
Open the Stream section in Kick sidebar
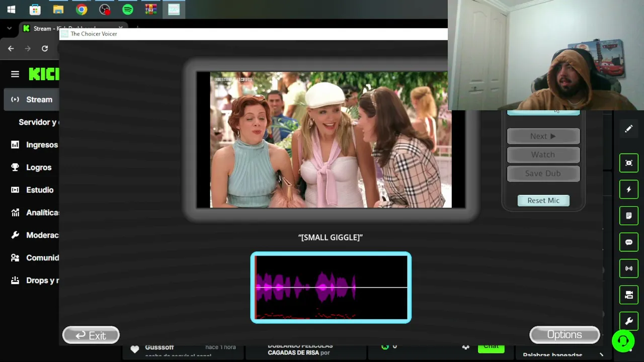coord(31,100)
